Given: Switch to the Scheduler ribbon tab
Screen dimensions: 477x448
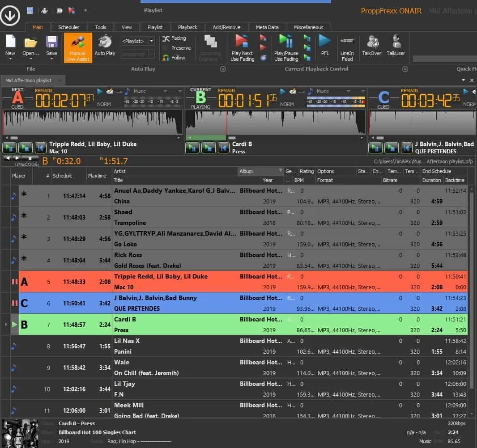Looking at the screenshot, I should (69, 27).
